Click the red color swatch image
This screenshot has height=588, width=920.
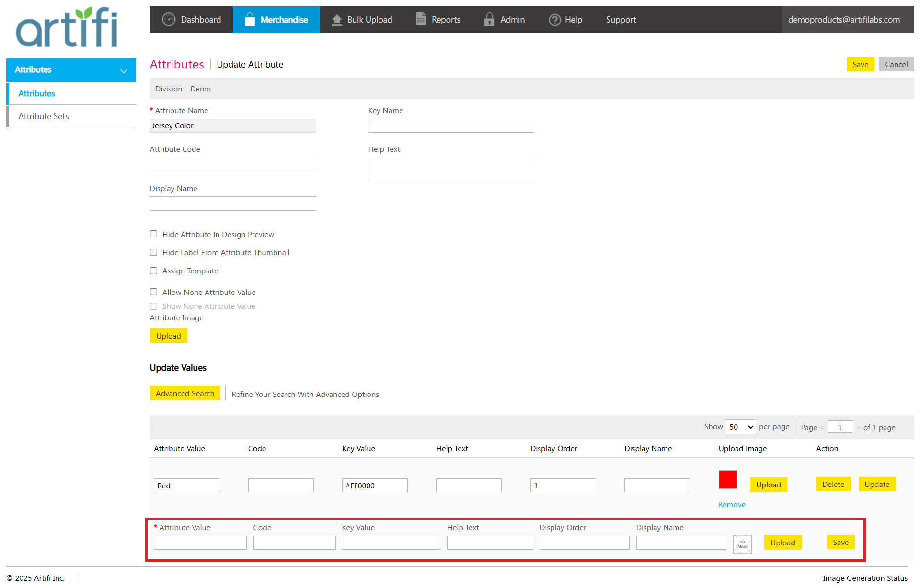(727, 479)
